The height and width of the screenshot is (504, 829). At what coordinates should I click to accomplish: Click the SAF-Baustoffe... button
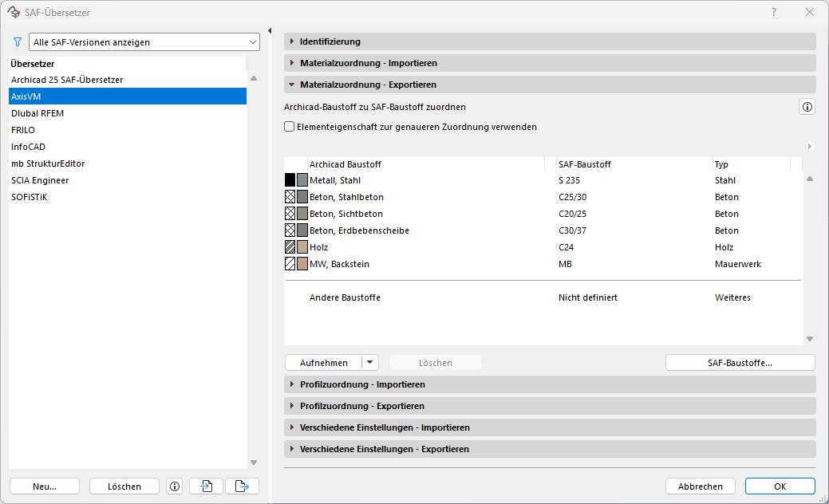click(x=740, y=362)
